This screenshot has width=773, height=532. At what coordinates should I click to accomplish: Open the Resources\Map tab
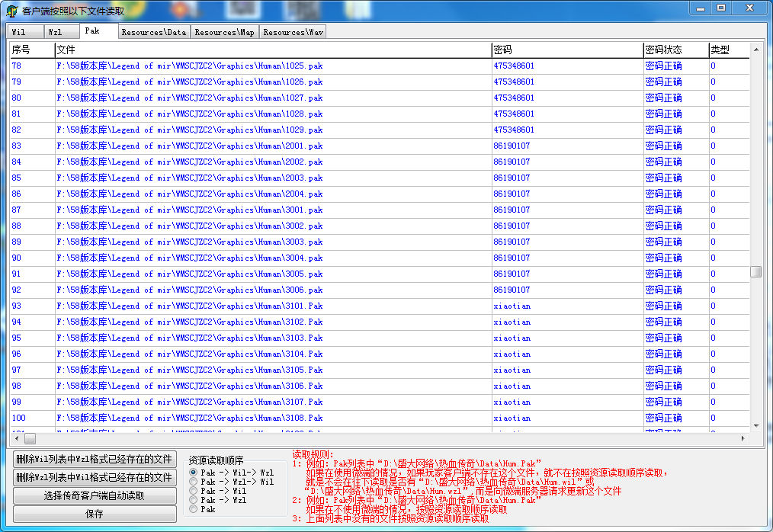pos(224,32)
